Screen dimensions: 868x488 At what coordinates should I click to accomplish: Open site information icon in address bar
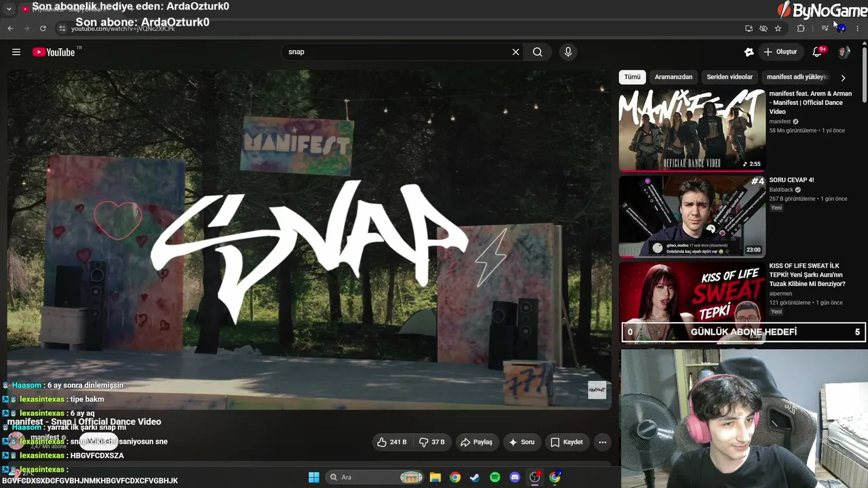62,28
